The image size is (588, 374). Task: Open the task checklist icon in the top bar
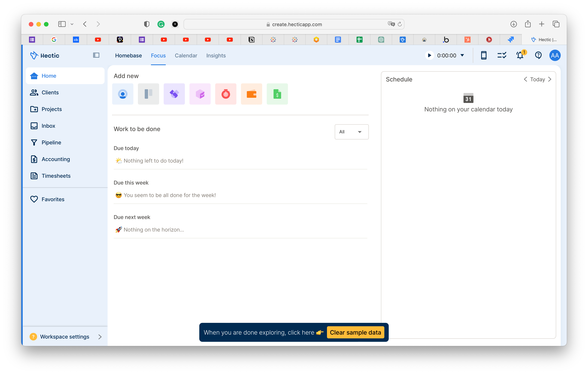tap(502, 55)
